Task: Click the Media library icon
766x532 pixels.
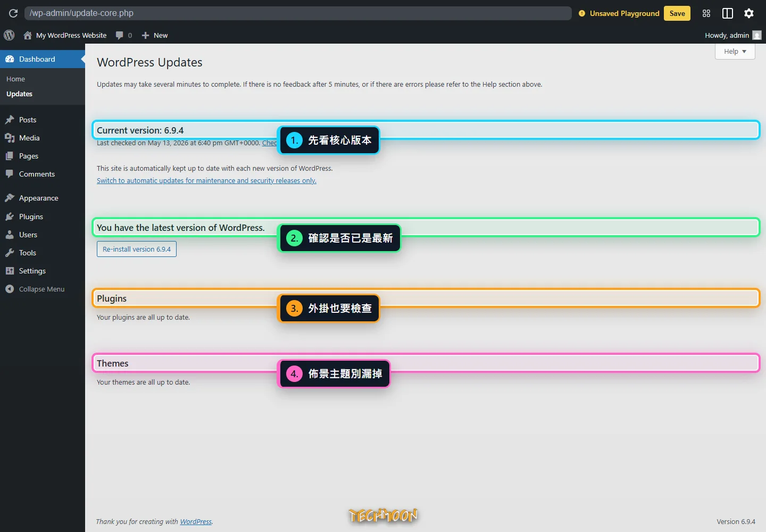Action: 10,138
